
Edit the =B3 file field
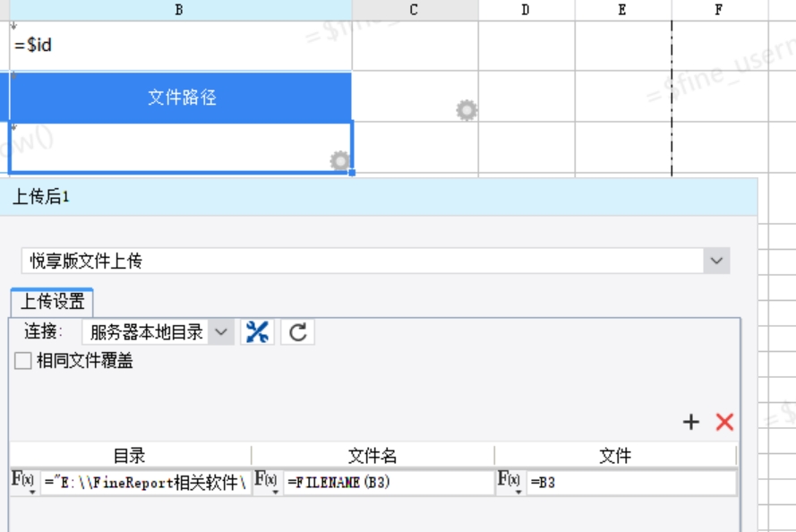[631, 482]
